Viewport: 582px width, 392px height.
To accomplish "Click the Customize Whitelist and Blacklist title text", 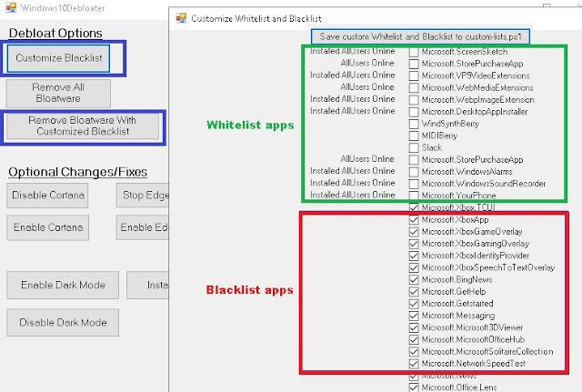I will [256, 18].
